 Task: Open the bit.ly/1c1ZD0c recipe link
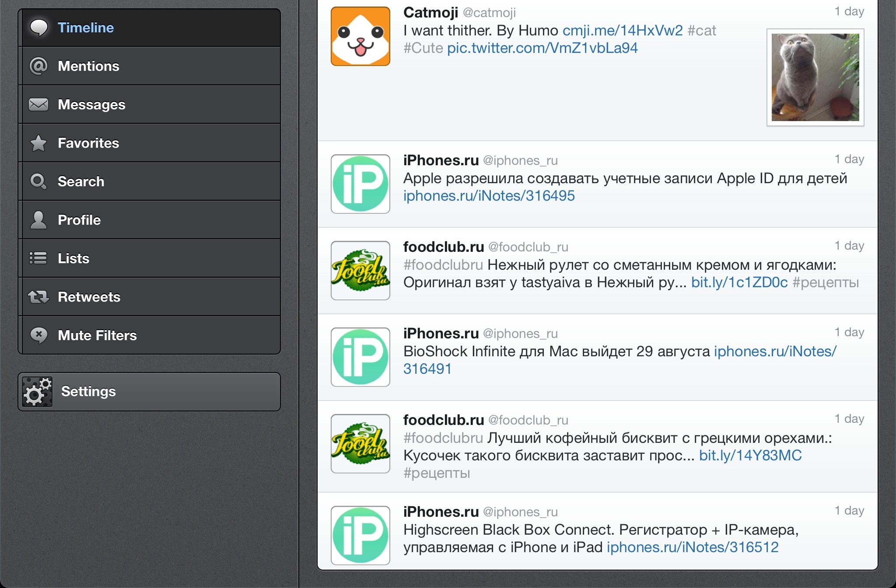(x=739, y=282)
